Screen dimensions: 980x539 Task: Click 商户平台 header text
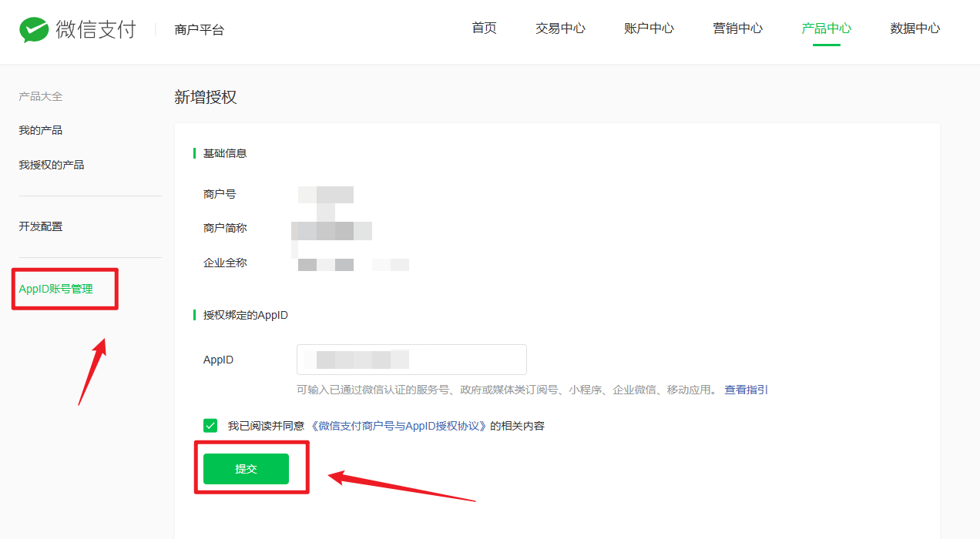pyautogui.click(x=200, y=30)
